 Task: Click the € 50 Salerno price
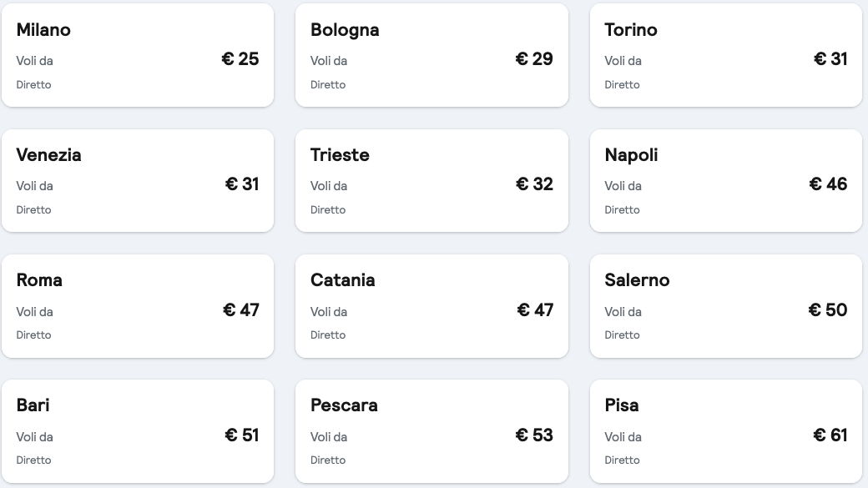828,309
